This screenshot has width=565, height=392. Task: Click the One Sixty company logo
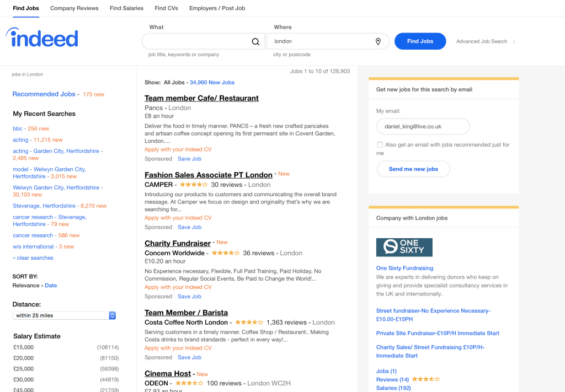404,248
